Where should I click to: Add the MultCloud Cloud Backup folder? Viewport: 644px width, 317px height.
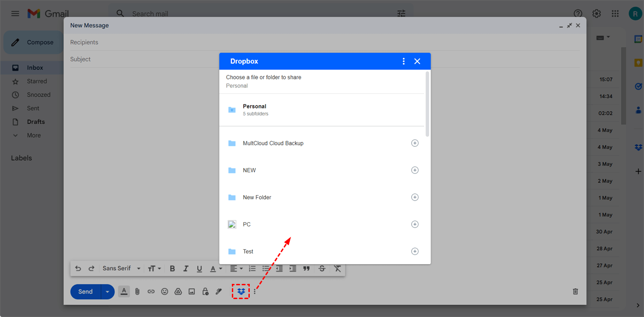(414, 143)
